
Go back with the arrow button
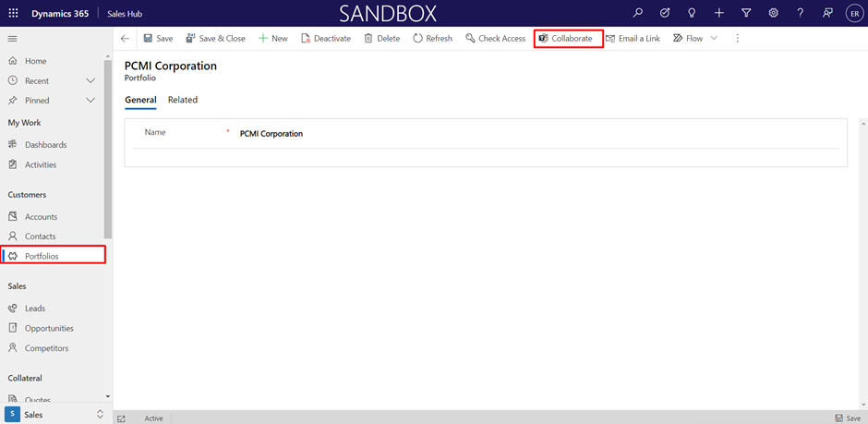(125, 39)
